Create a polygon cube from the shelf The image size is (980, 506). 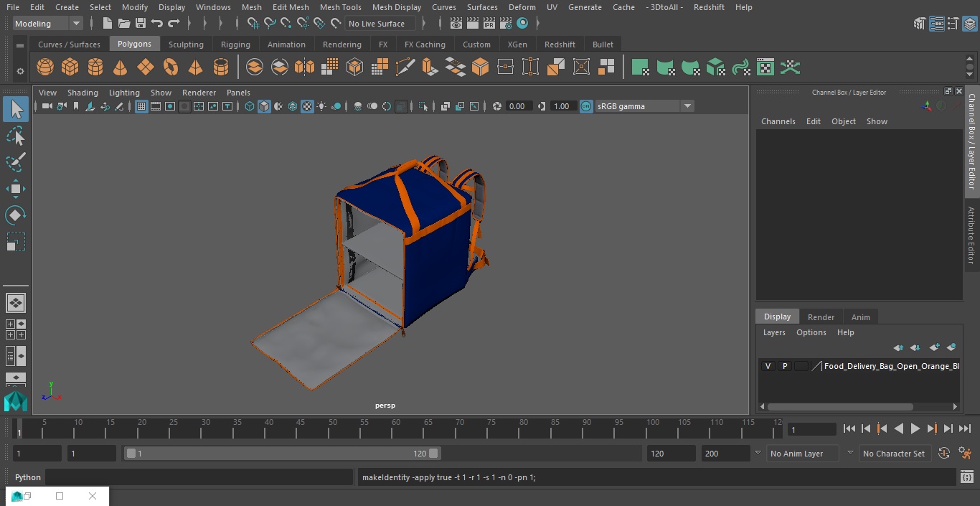(70, 67)
